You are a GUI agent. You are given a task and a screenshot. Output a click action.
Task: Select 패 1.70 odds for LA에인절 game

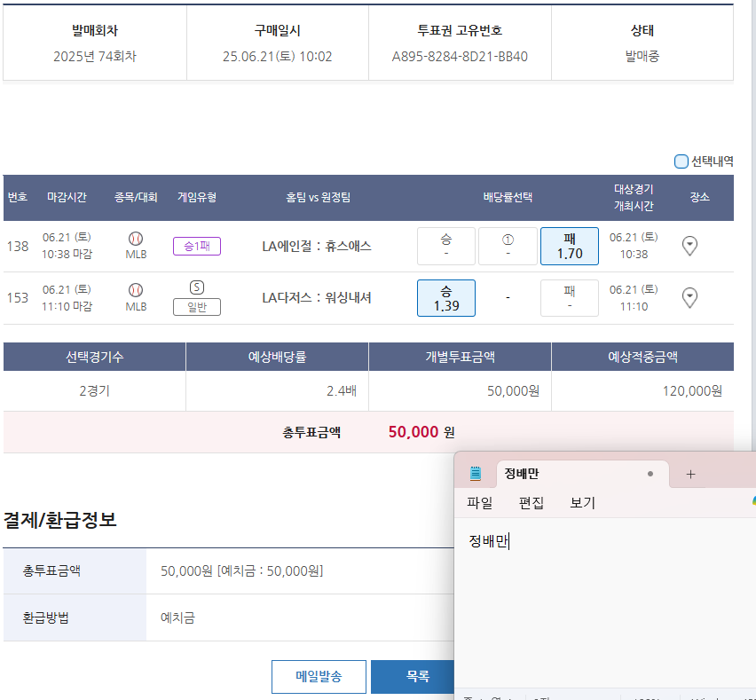[569, 246]
